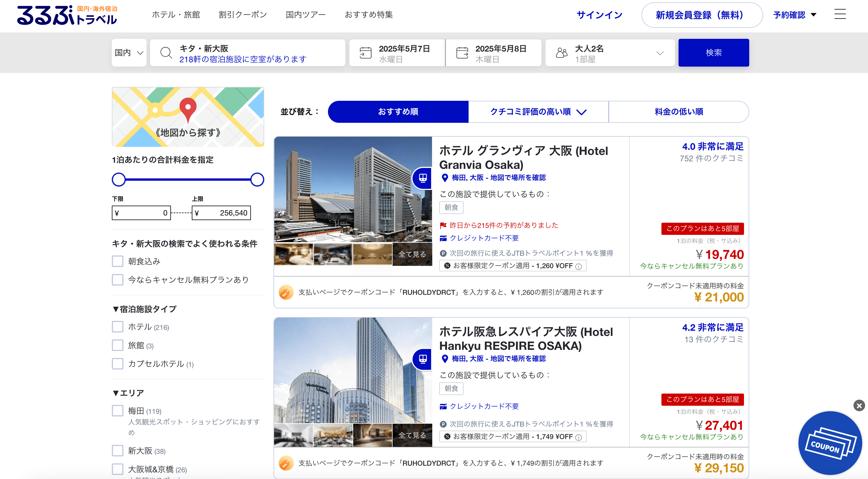This screenshot has width=868, height=479.
Task: Sort by 料金の低い順 tab
Action: click(679, 112)
